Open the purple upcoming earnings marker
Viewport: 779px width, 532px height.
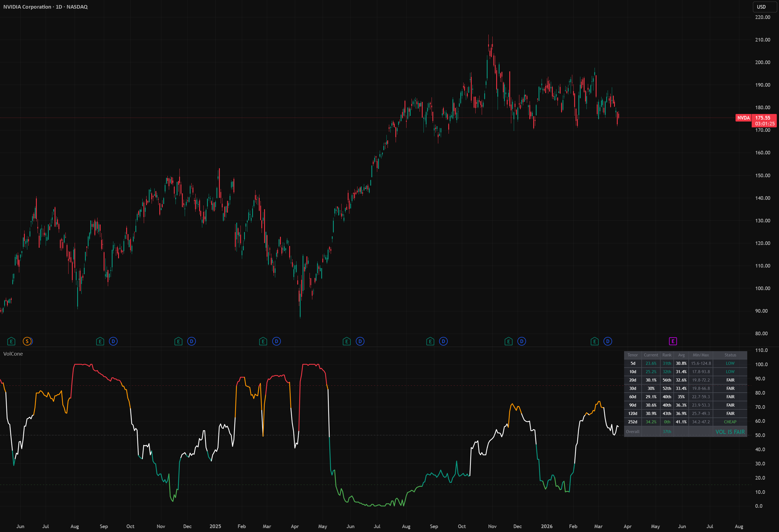pos(673,341)
